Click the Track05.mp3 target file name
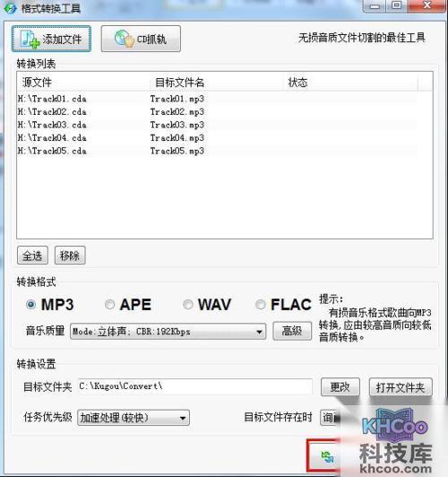This screenshot has width=448, height=477. coord(177,152)
